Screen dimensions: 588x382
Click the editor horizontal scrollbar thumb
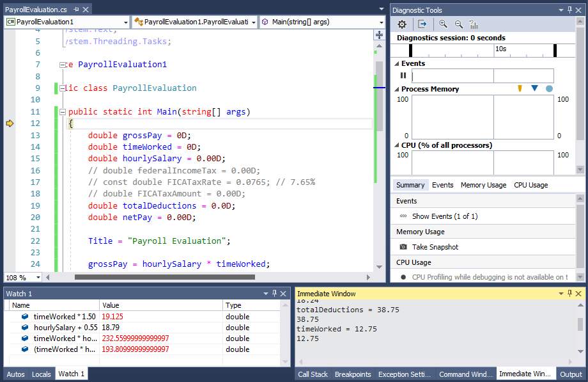pos(165,277)
